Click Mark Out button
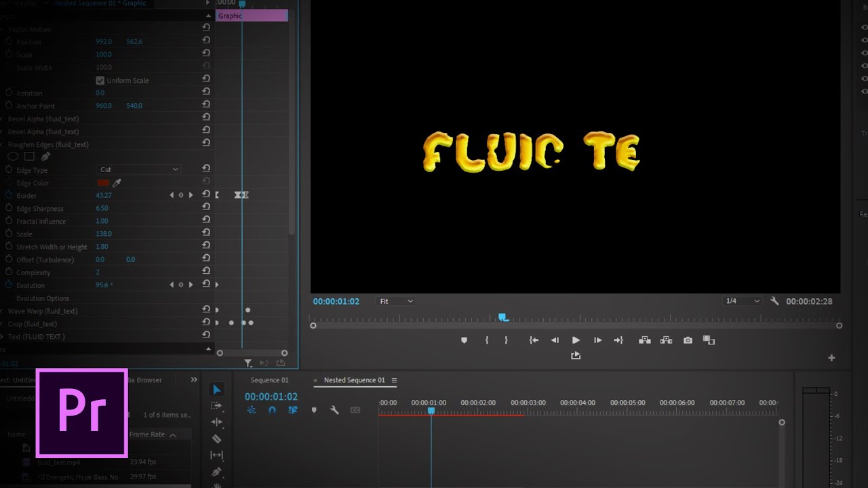Viewport: 868px width, 488px height. pyautogui.click(x=506, y=340)
